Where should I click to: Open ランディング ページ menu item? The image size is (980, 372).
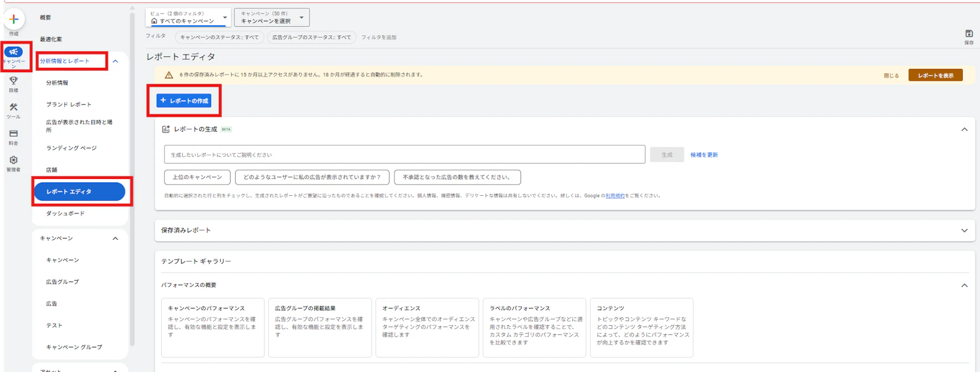(72, 148)
